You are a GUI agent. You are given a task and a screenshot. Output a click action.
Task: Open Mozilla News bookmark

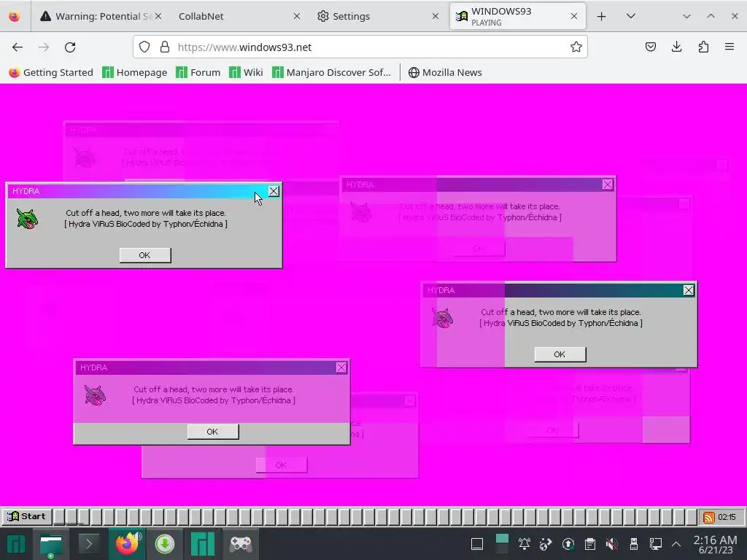click(x=446, y=72)
